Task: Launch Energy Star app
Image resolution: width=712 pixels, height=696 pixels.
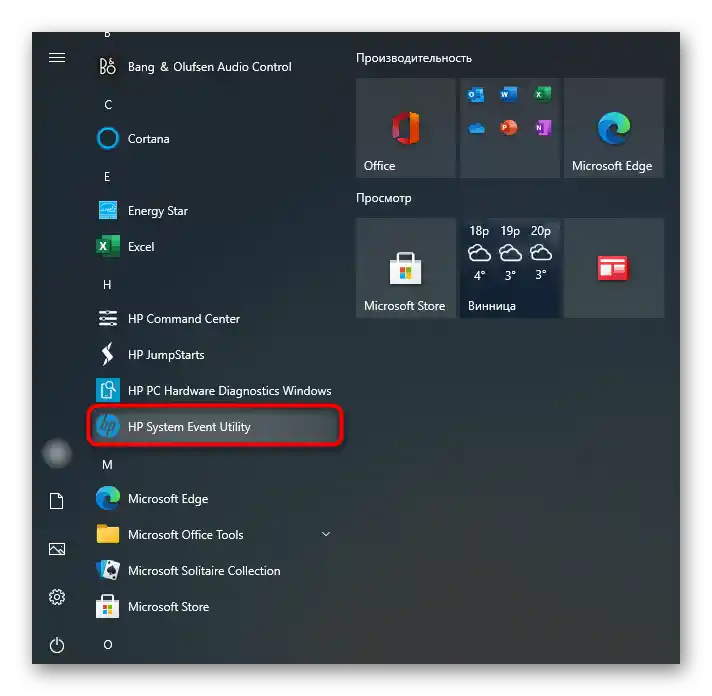Action: tap(213, 211)
